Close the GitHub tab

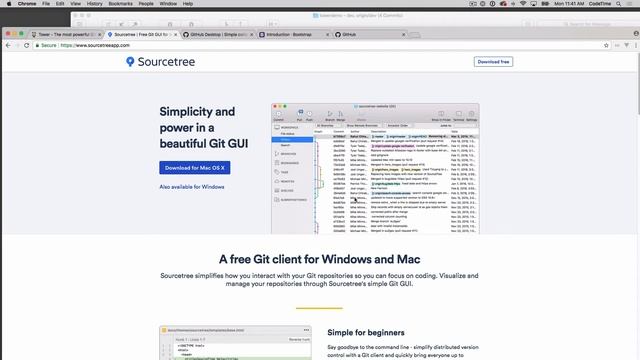click(404, 35)
